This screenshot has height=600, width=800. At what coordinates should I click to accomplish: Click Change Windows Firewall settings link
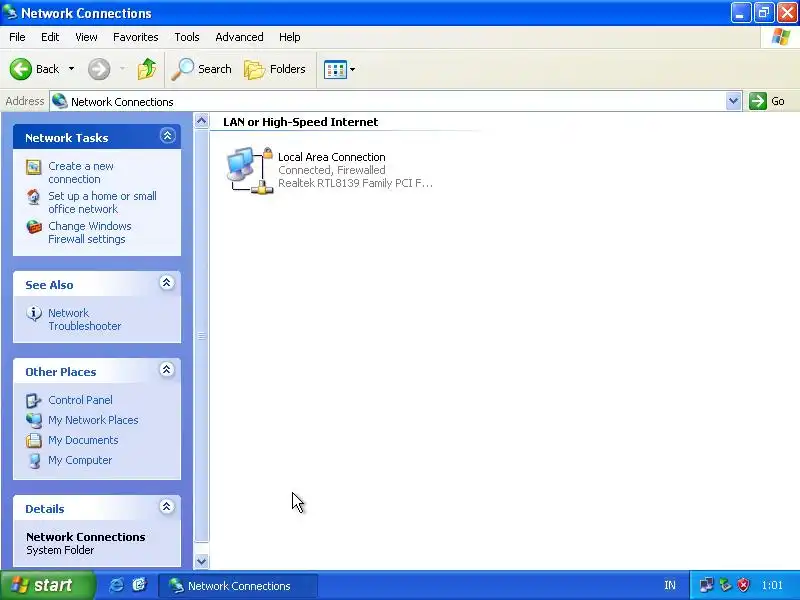pyautogui.click(x=90, y=233)
